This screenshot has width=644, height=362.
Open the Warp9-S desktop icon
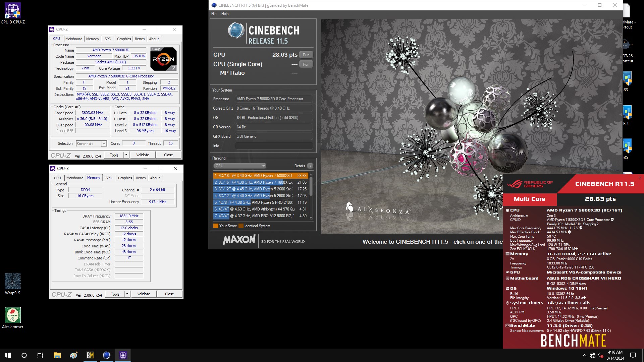(x=13, y=284)
